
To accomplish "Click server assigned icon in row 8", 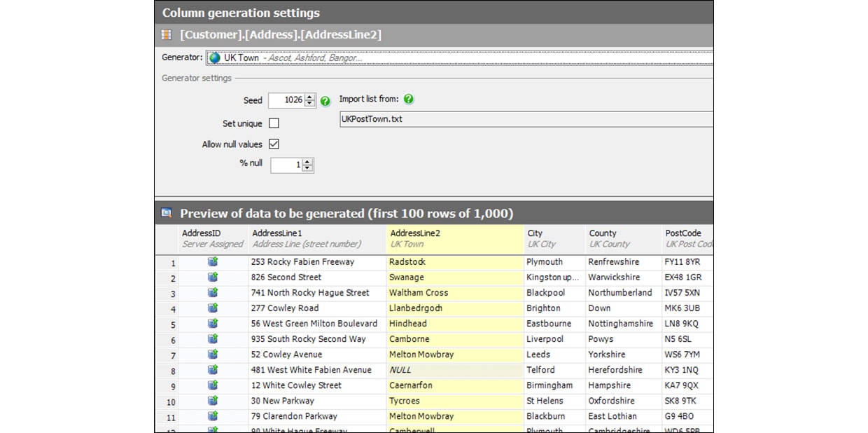I will point(213,369).
